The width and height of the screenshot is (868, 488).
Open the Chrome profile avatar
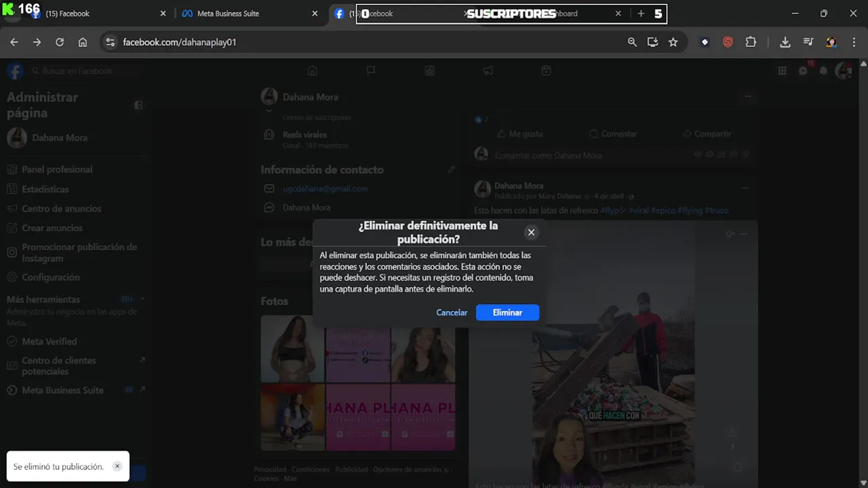tap(831, 42)
